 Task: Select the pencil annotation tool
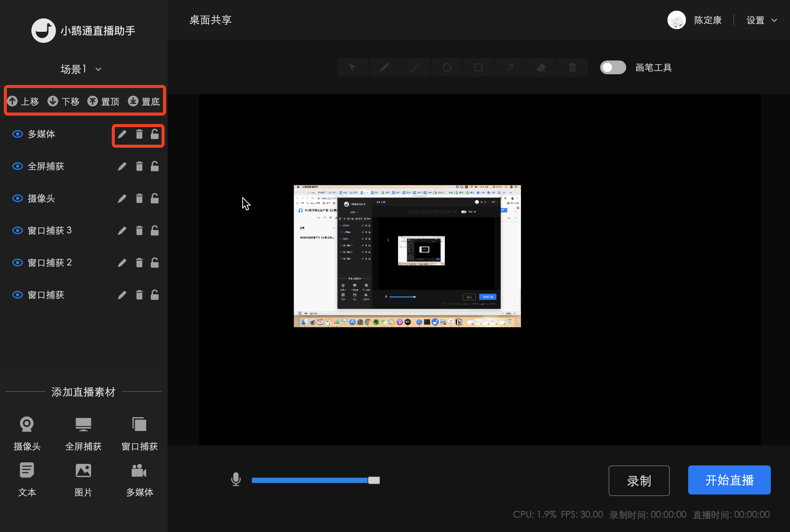pos(384,67)
